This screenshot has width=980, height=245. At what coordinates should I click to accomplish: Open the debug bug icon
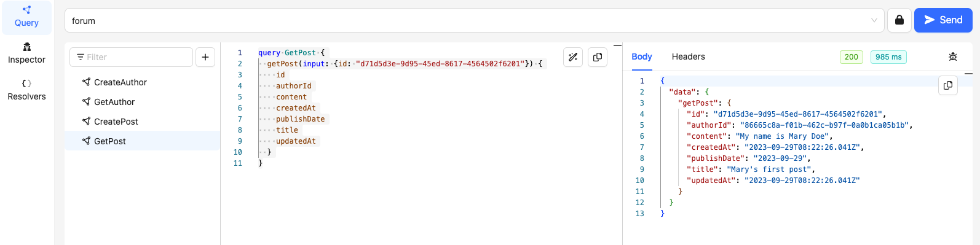953,56
